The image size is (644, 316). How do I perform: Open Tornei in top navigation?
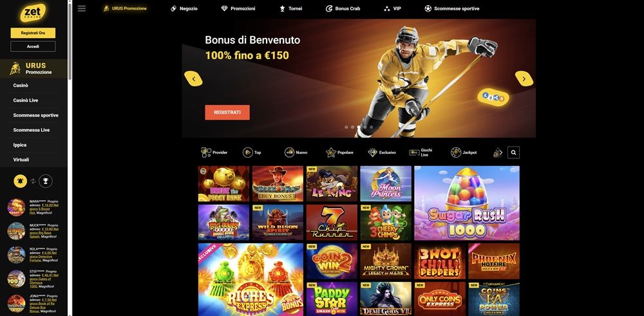point(291,8)
